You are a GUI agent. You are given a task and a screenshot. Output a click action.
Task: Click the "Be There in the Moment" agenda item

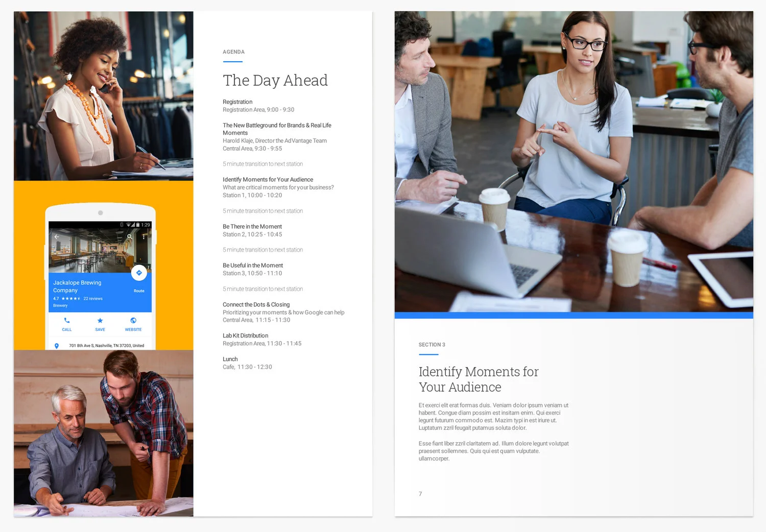tap(252, 227)
